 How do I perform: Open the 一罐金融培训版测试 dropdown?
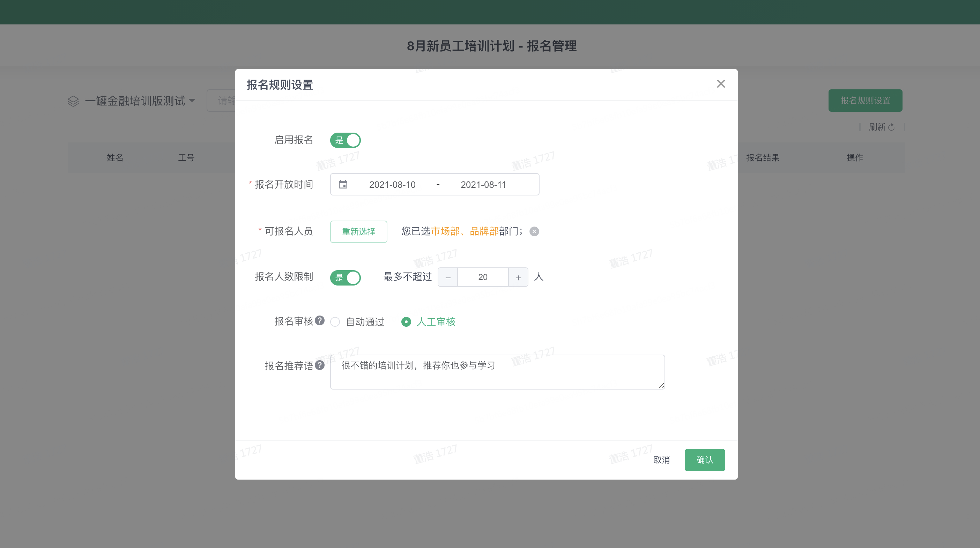(x=140, y=101)
